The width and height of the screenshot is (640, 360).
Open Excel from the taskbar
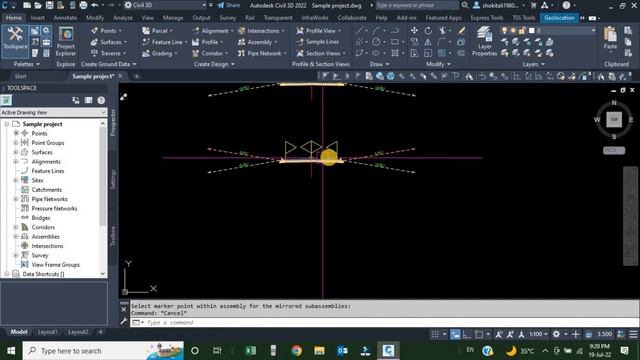click(x=250, y=351)
